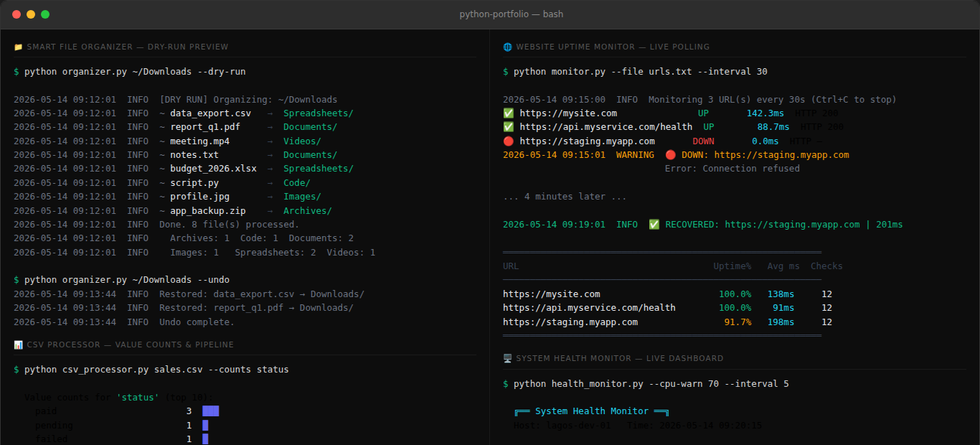Click the computer icon beside System Health Monitor
Image resolution: width=980 pixels, height=445 pixels.
coord(508,358)
